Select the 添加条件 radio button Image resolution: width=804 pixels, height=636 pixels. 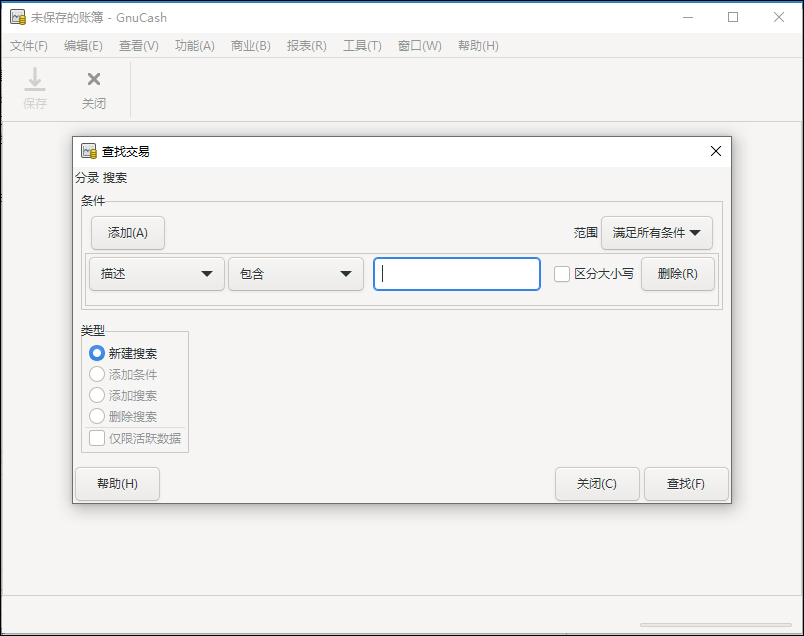pyautogui.click(x=96, y=374)
